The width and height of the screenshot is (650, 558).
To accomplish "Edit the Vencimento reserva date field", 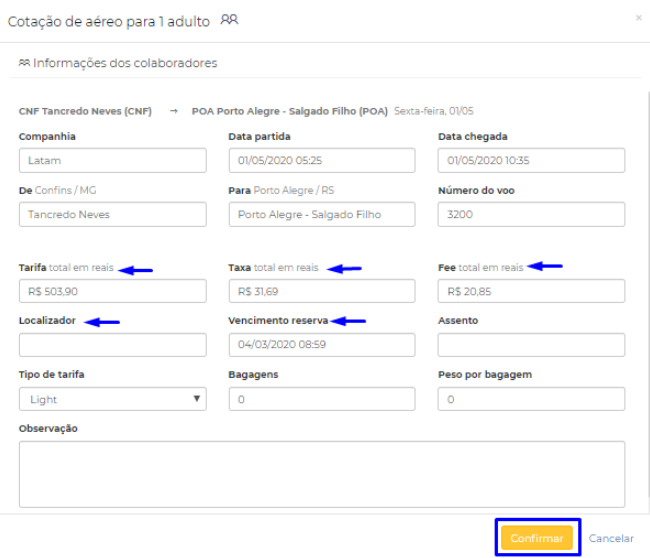I will 322,345.
